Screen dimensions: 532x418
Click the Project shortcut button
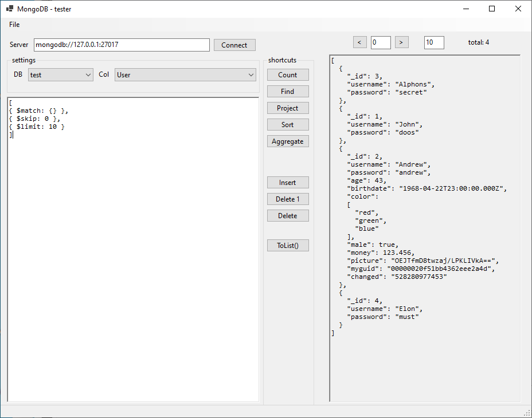click(288, 108)
